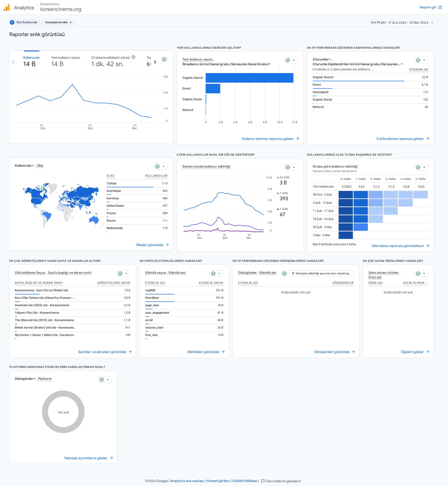This screenshot has width=448, height=486.
Task: Click the check icon on the Dönüşümler Platform card
Action: 102,380
